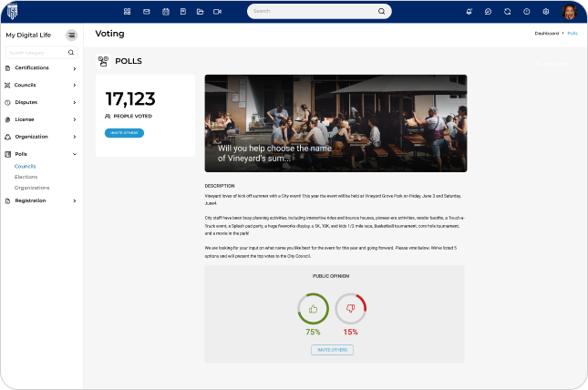
Task: Open the settings gear icon
Action: point(546,12)
